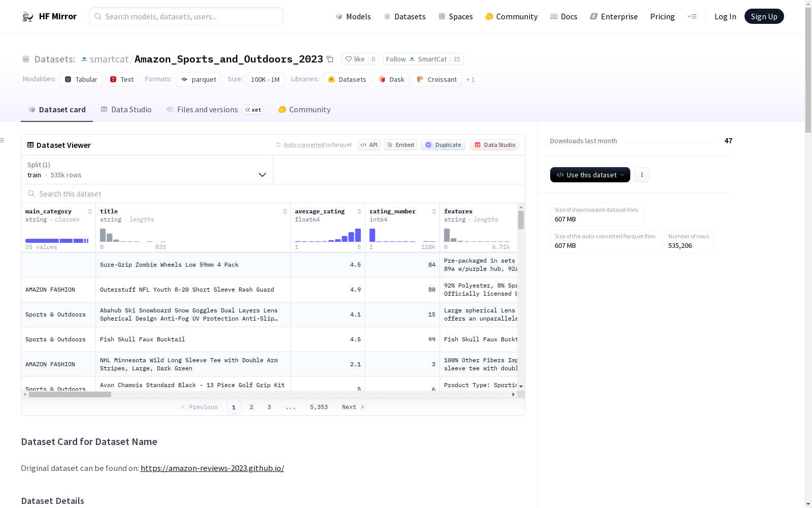Follow SmartCat organization
The height and width of the screenshot is (508, 812).
[416, 59]
